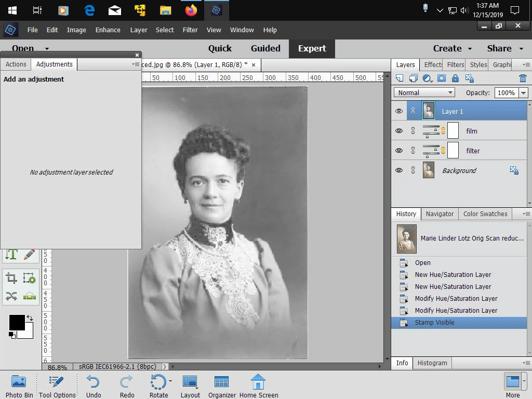Expand the Create dropdown
Image resolution: width=532 pixels, height=399 pixels.
470,48
